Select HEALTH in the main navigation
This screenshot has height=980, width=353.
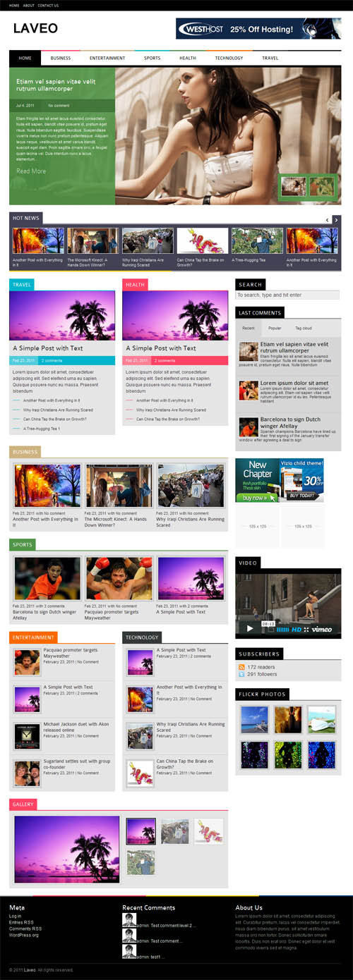coord(188,59)
